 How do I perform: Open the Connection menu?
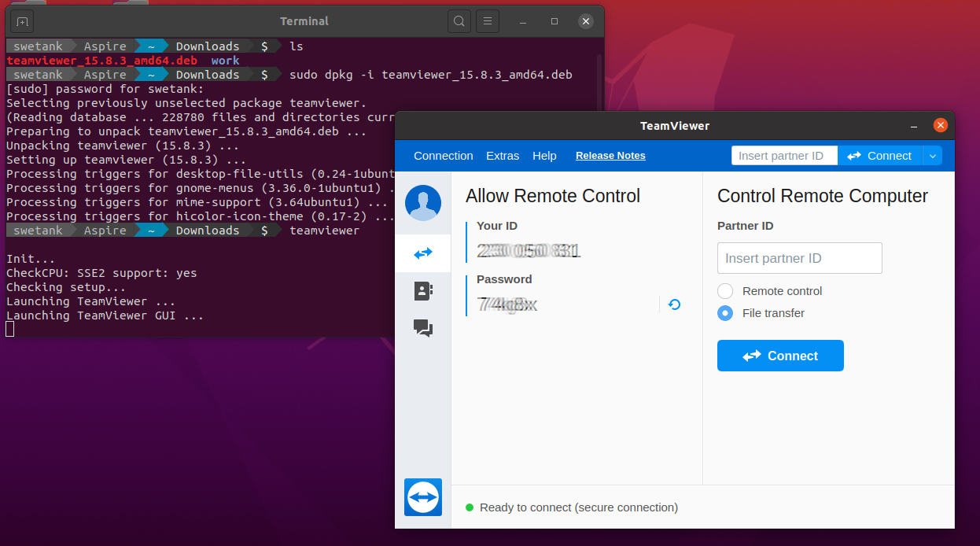pyautogui.click(x=444, y=156)
